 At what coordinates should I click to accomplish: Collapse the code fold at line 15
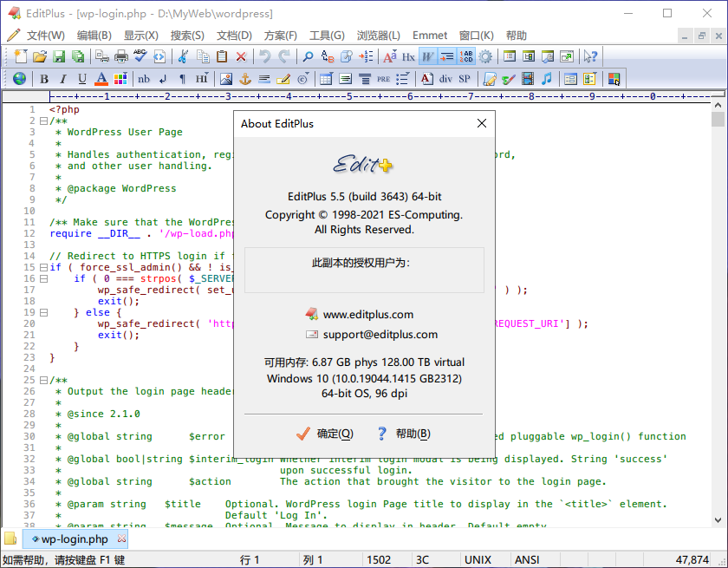[43, 267]
